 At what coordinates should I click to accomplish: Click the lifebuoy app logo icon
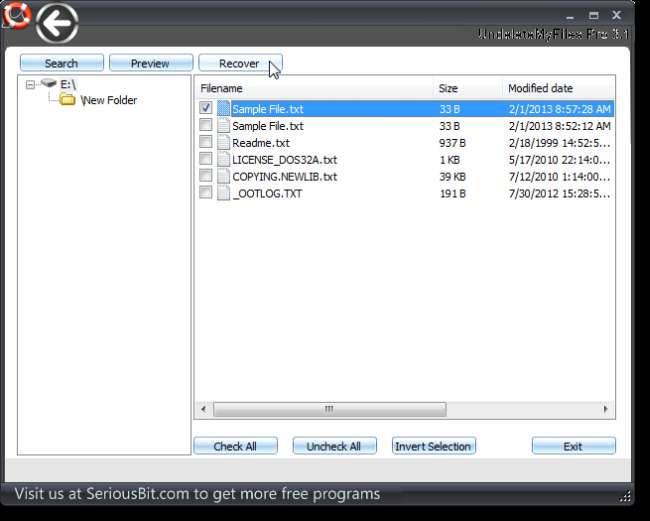click(x=17, y=15)
